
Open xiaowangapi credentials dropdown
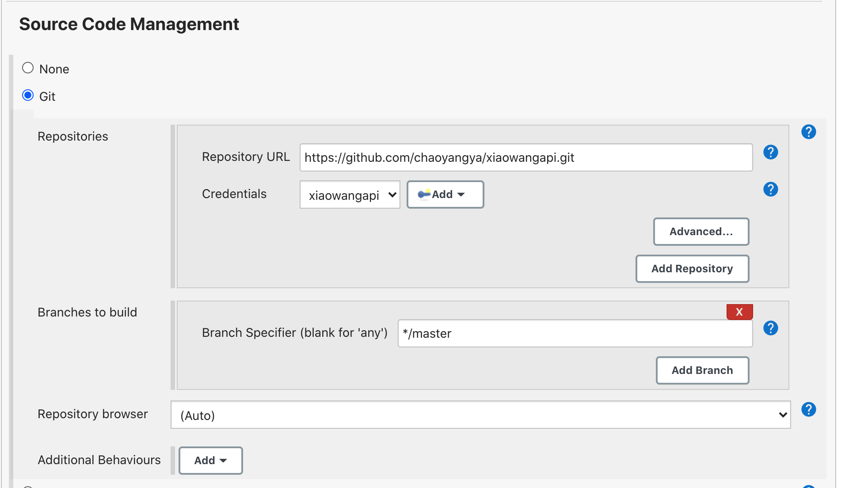[350, 195]
